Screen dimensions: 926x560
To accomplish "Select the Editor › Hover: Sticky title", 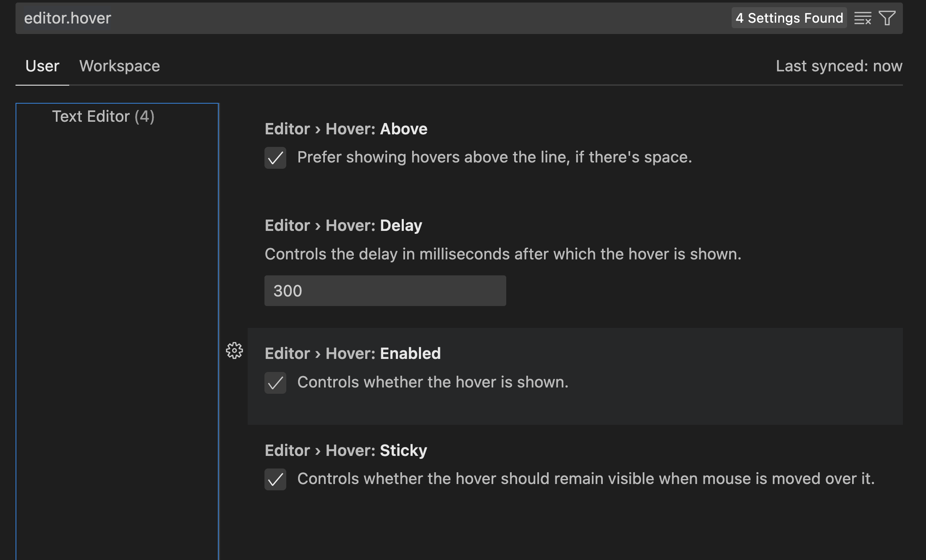I will pyautogui.click(x=346, y=450).
